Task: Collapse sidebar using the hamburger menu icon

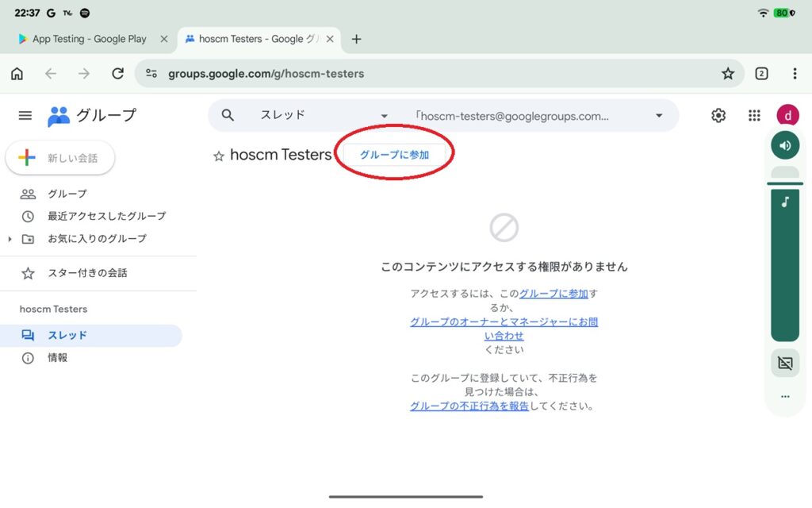Action: click(x=25, y=115)
